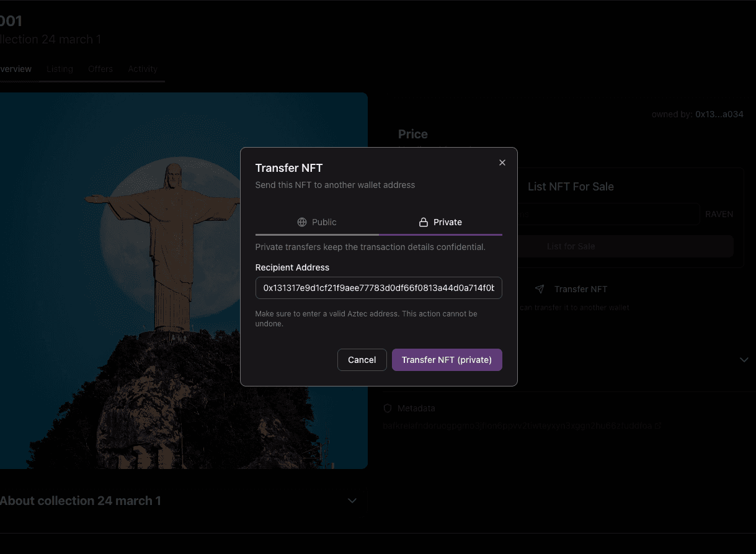Click the Recipient Address input field
This screenshot has width=756, height=554.
point(378,288)
